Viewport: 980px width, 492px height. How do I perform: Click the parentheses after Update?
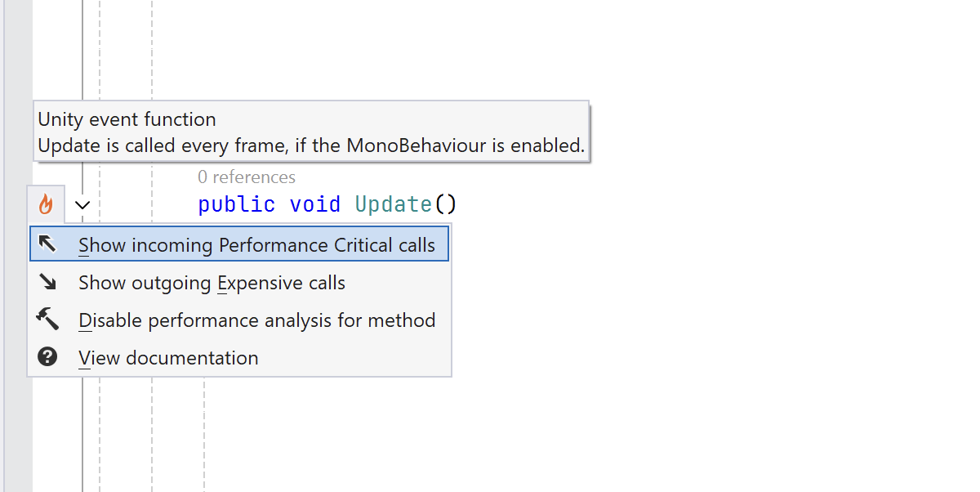coord(445,204)
